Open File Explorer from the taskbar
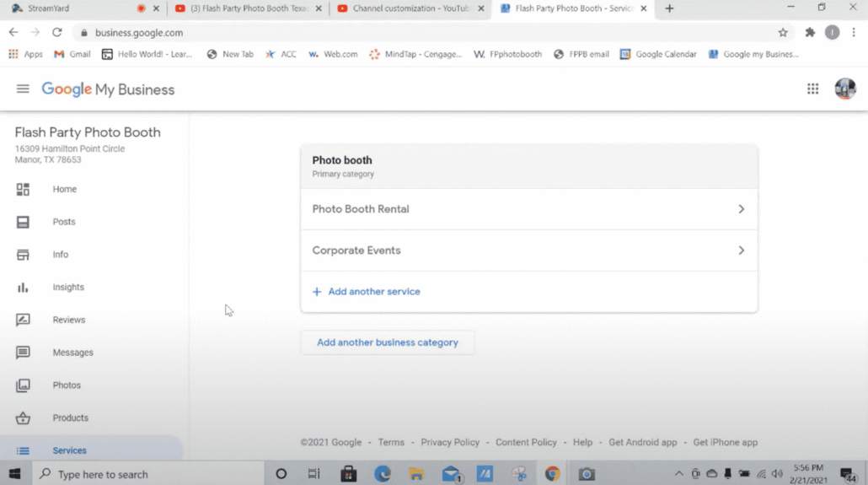This screenshot has width=868, height=485. (416, 474)
